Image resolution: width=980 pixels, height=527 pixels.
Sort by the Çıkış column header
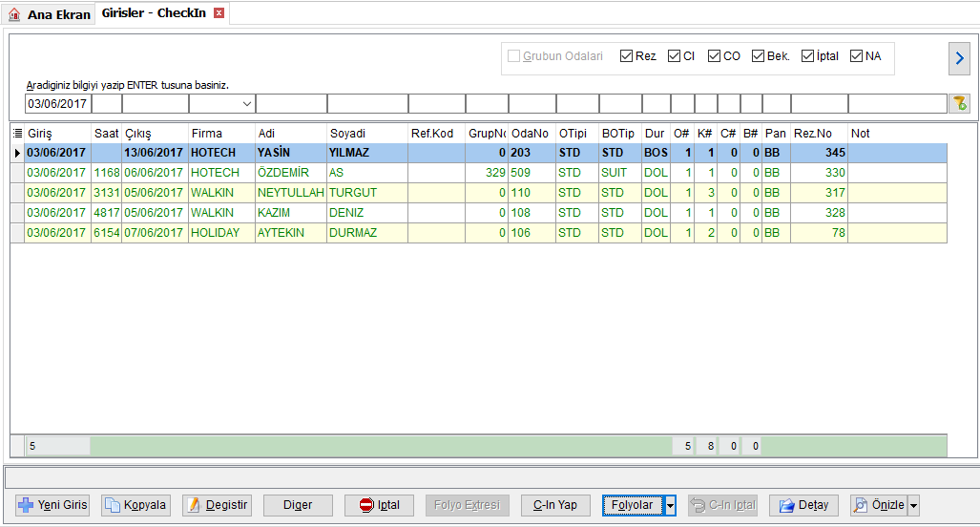[x=155, y=133]
